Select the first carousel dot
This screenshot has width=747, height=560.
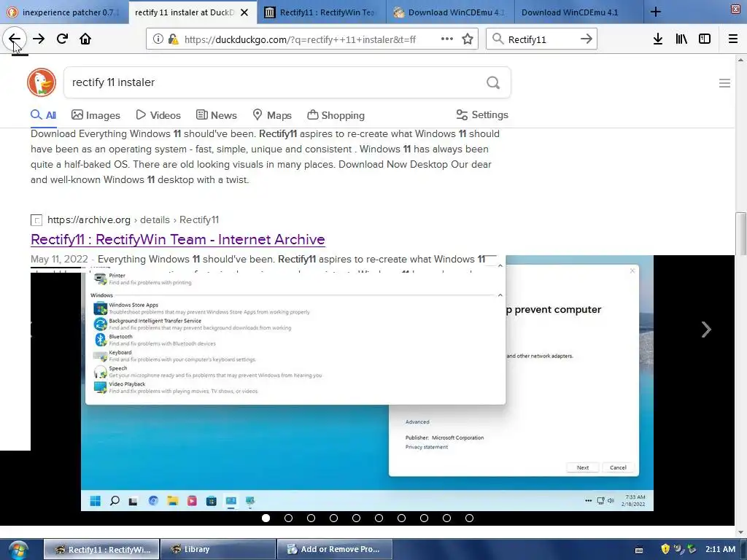[x=266, y=518]
